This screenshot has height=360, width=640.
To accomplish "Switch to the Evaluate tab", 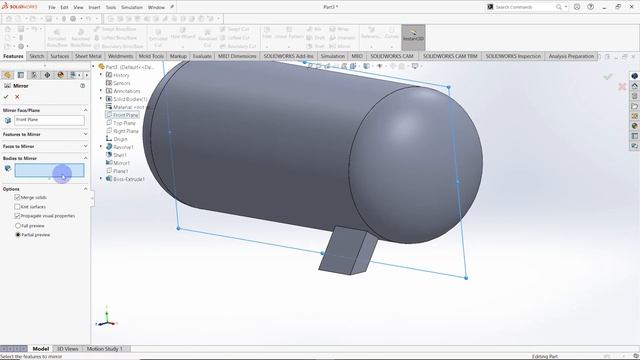I will pyautogui.click(x=202, y=56).
